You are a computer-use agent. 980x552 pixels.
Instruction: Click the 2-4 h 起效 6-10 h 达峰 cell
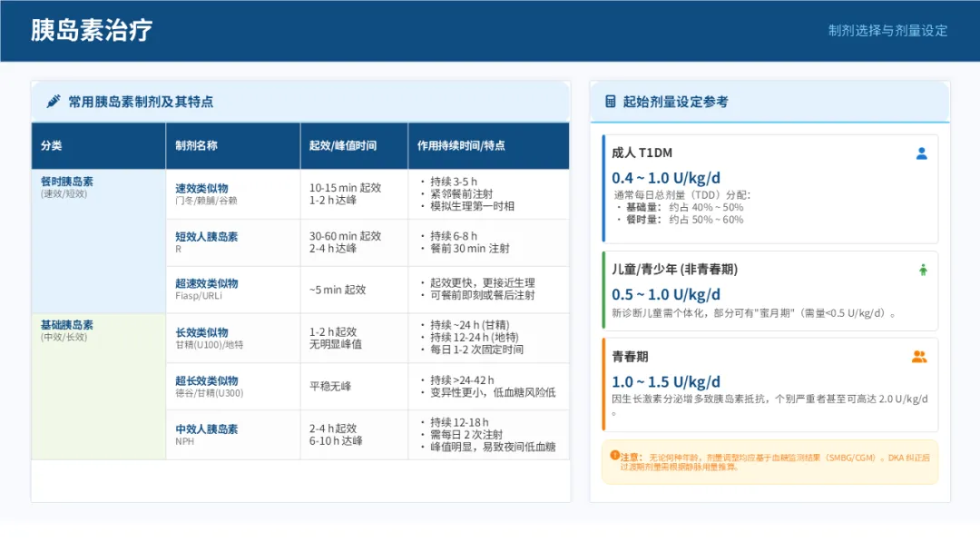[x=355, y=435]
